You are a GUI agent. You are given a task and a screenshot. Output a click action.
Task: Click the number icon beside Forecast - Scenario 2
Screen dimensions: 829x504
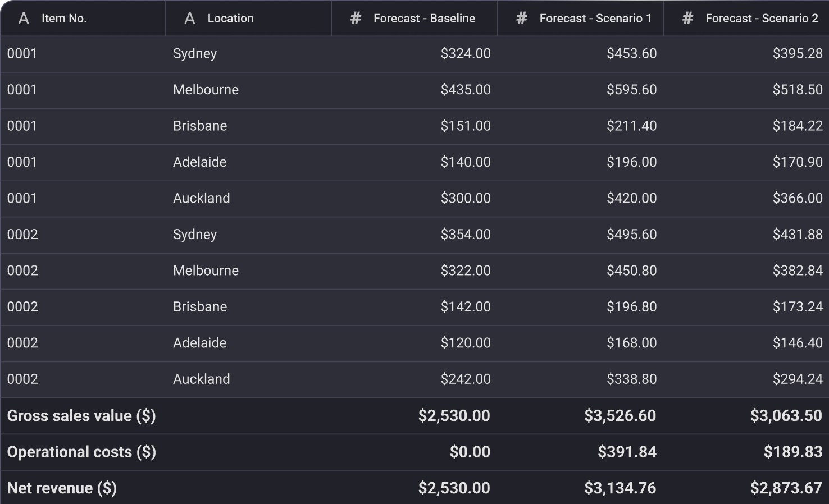687,19
